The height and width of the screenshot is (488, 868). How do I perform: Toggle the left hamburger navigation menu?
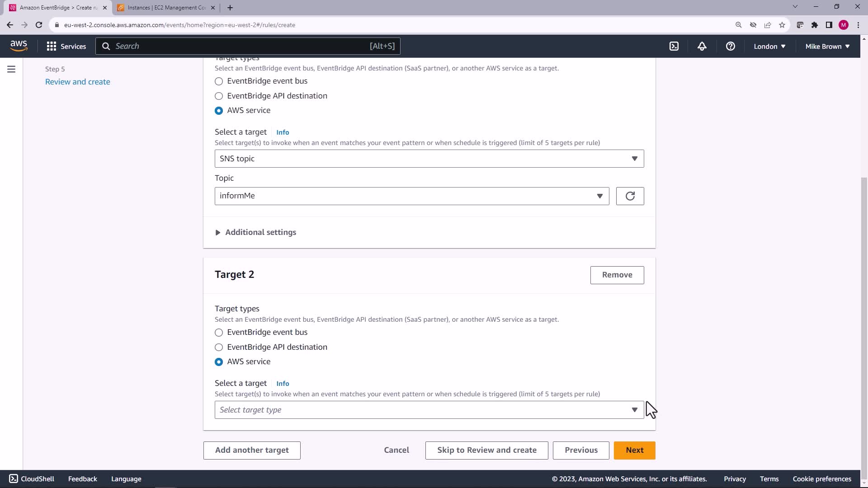pyautogui.click(x=11, y=69)
